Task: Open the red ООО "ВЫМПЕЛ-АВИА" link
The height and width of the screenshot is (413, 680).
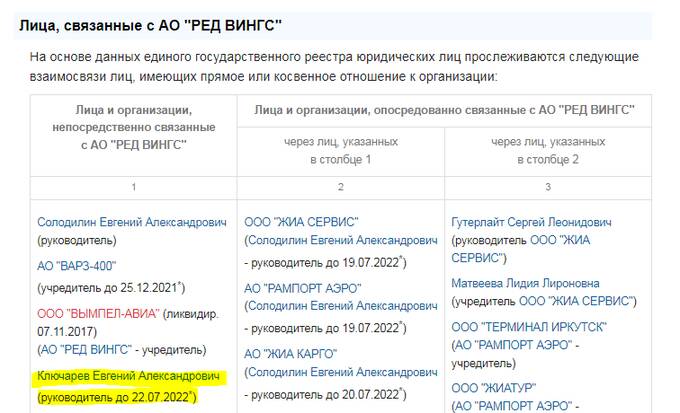Action: [x=98, y=313]
